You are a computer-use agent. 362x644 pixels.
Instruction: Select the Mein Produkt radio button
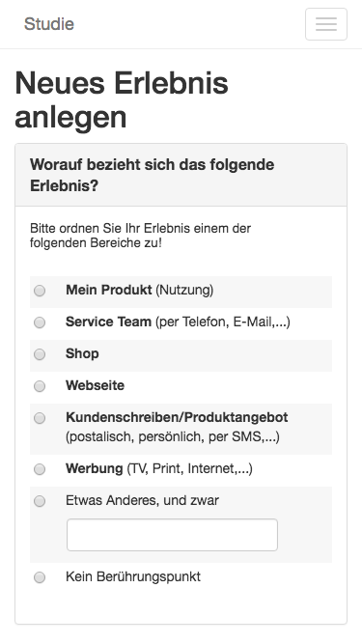40,291
